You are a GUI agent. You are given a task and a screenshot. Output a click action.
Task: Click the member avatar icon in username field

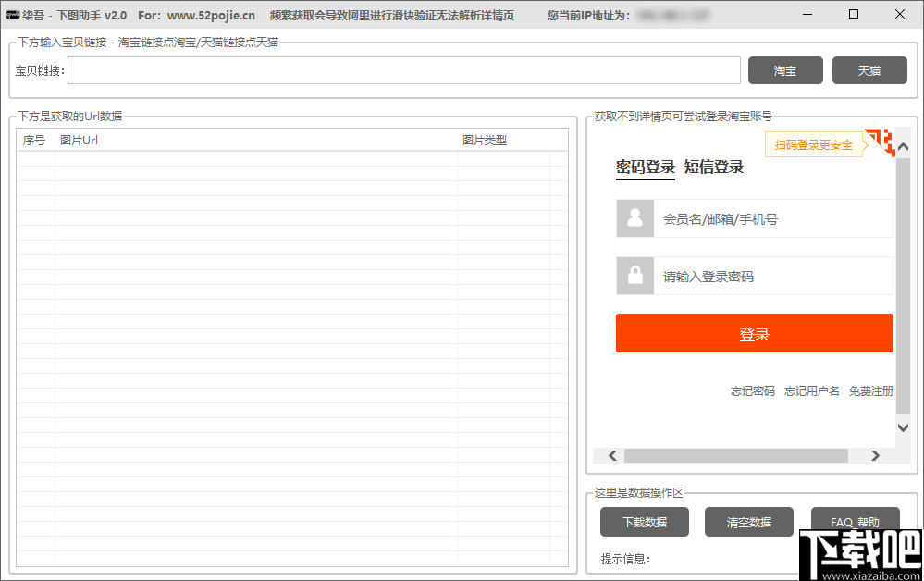click(634, 218)
